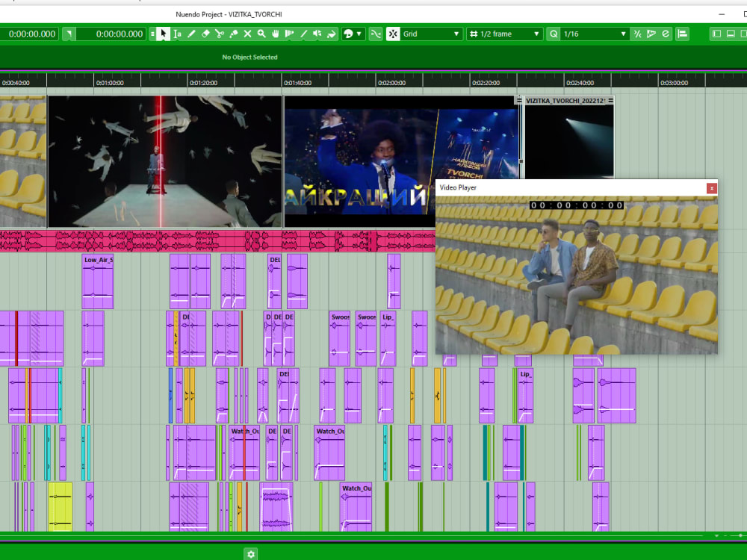Click the Video Player timecode overlay

tap(577, 205)
